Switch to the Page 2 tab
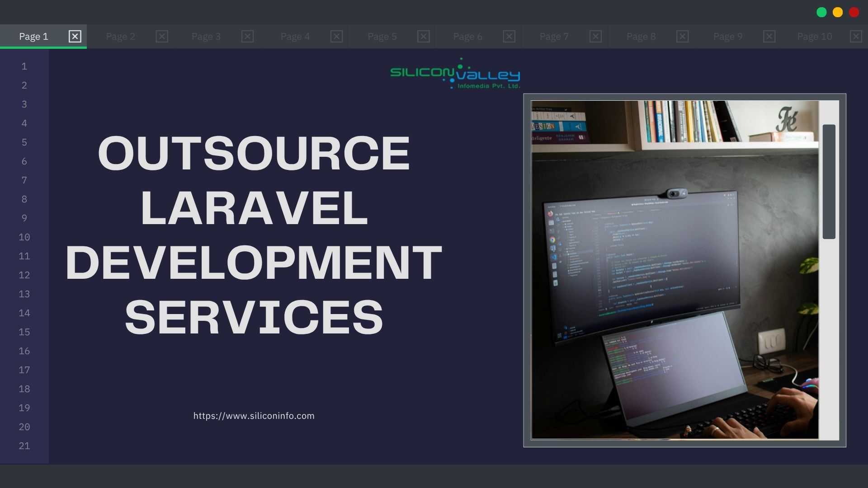The width and height of the screenshot is (868, 488). tap(120, 36)
